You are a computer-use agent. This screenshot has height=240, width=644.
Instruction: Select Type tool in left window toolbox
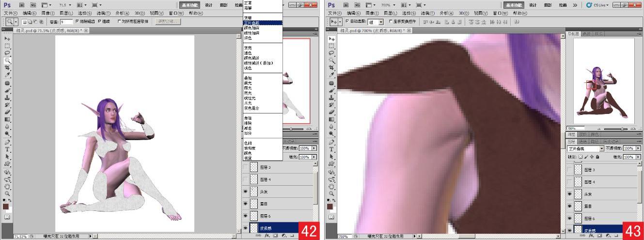(x=7, y=149)
